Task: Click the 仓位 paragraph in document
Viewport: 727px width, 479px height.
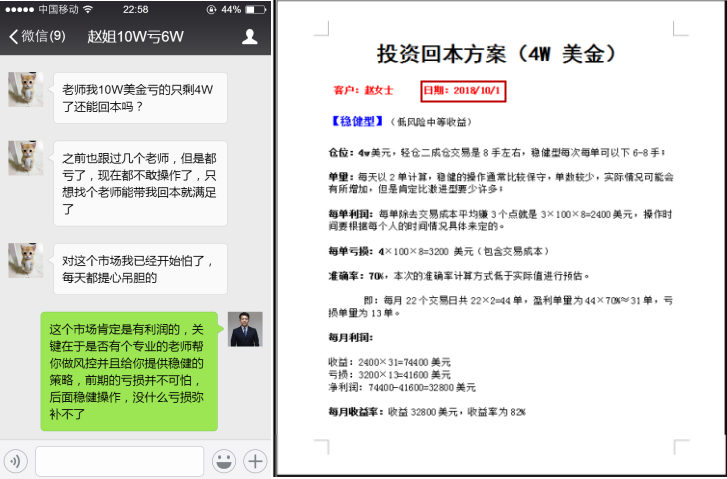Action: click(x=497, y=152)
